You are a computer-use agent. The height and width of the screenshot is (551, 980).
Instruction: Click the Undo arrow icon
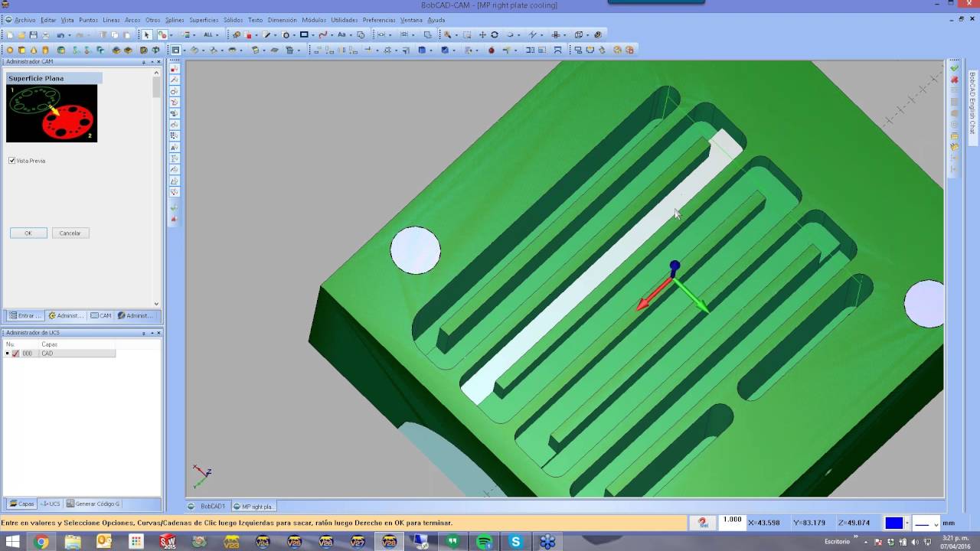pos(60,35)
